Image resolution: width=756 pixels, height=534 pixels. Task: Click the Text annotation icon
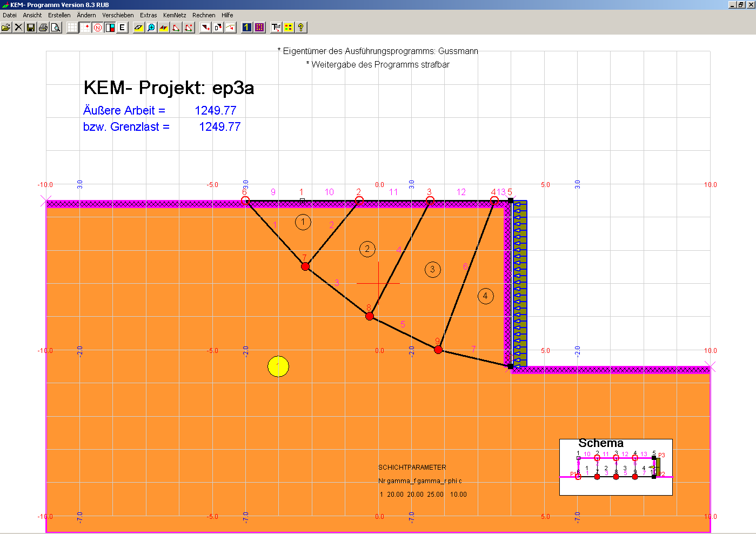pyautogui.click(x=276, y=27)
